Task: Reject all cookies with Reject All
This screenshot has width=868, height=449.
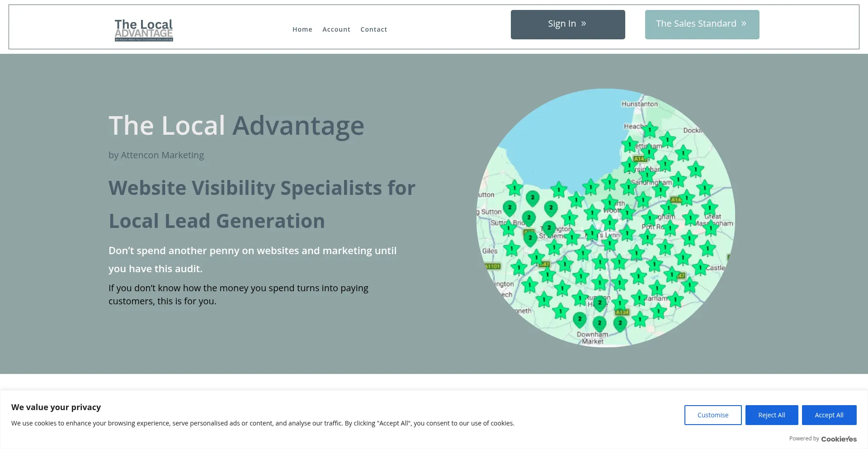Action: pyautogui.click(x=772, y=415)
